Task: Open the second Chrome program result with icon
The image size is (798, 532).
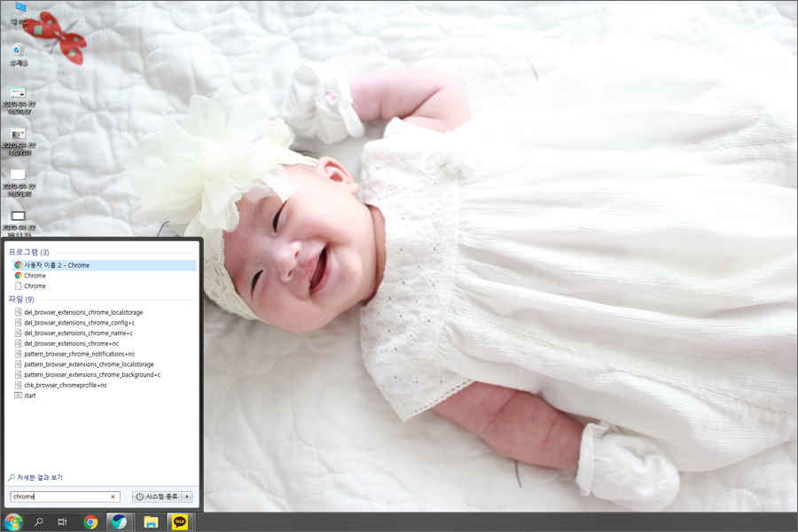Action: 104,276
